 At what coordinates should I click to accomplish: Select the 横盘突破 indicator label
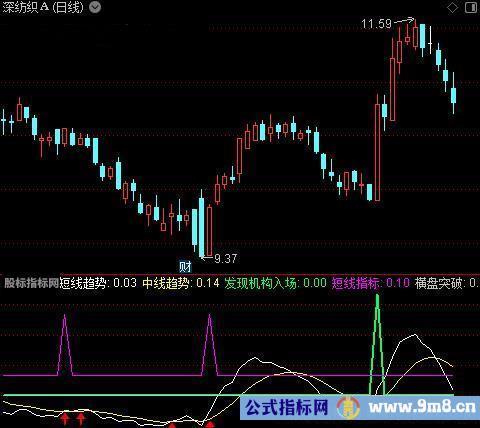point(438,283)
